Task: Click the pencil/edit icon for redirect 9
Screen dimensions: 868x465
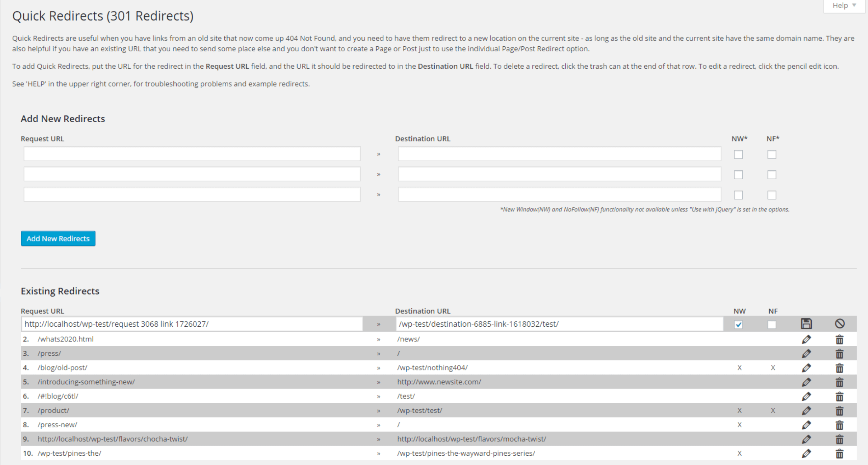Action: click(x=807, y=439)
